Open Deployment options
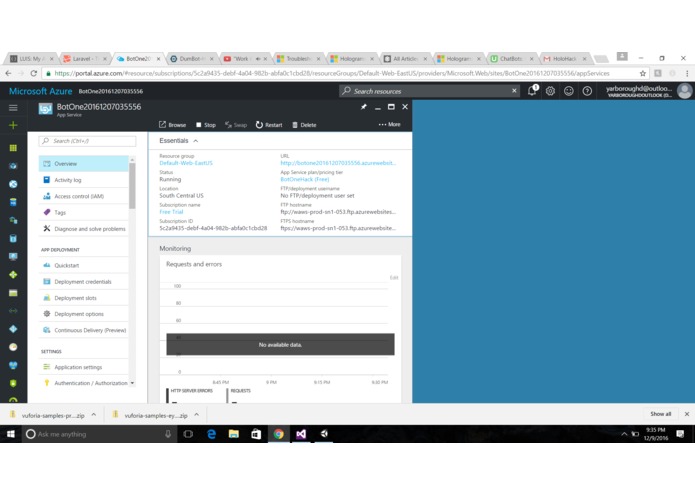This screenshot has height=494, width=695. pos(84,314)
